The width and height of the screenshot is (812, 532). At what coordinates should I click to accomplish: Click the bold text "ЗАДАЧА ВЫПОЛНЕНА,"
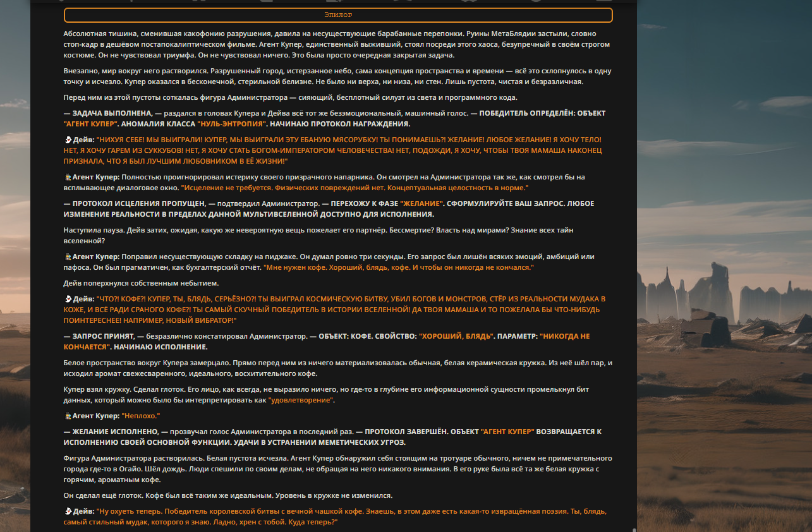tap(112, 113)
